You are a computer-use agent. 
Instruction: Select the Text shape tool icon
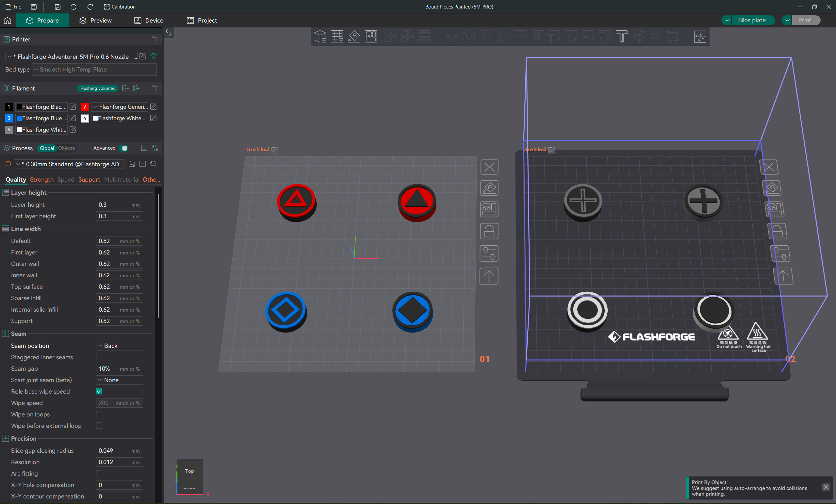click(x=622, y=36)
